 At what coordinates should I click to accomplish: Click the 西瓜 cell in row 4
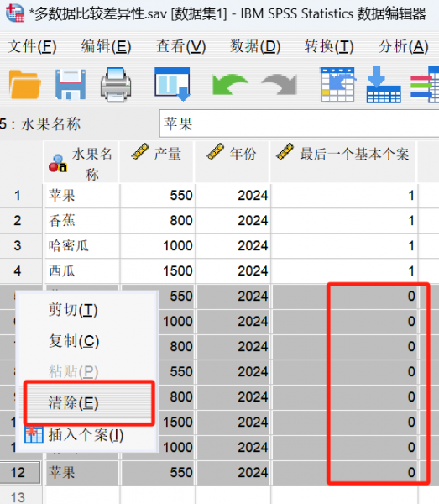pyautogui.click(x=82, y=271)
